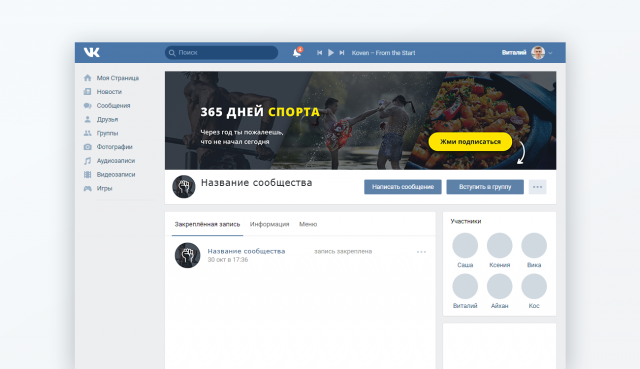
Task: Open member Виталий's avatar in Участники
Action: 465,286
